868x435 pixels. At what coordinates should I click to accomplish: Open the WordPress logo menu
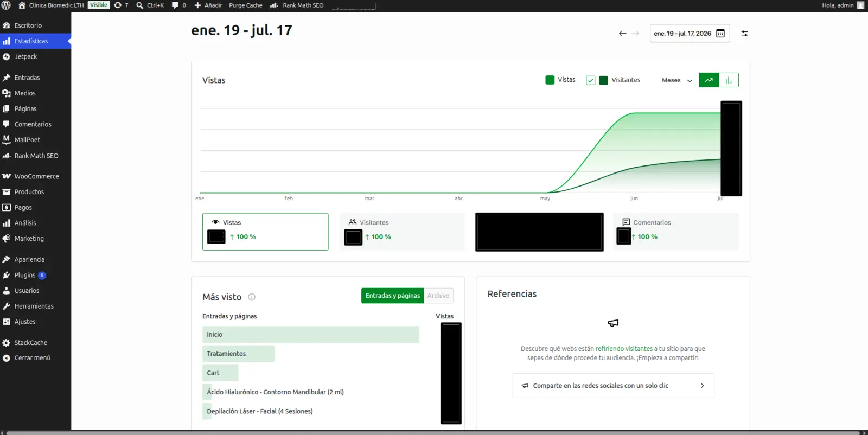click(x=7, y=5)
